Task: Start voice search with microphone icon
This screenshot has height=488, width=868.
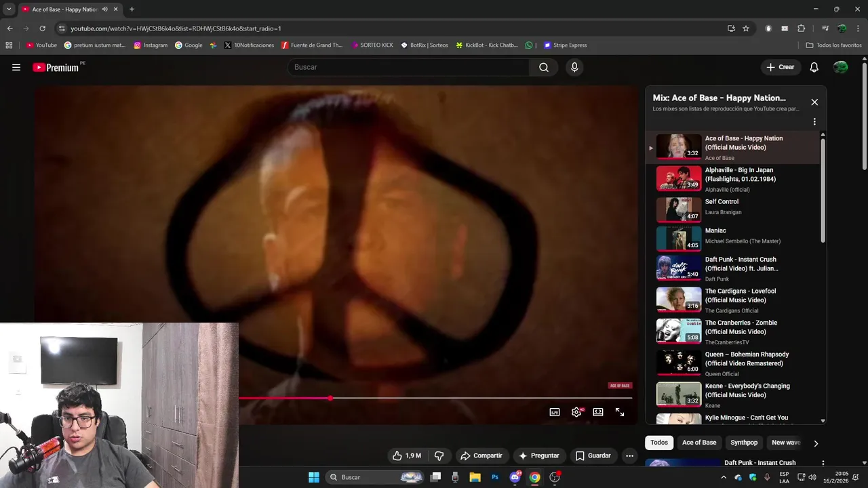Action: tap(574, 67)
